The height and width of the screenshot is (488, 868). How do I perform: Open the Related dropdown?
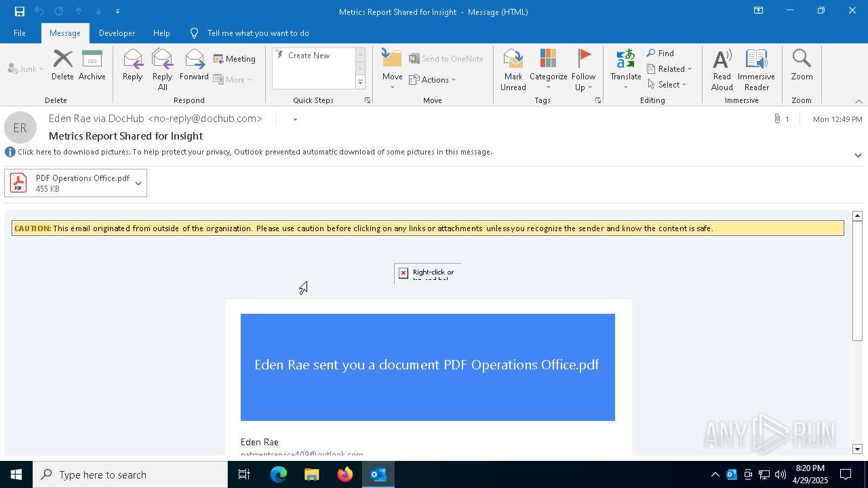pyautogui.click(x=669, y=68)
